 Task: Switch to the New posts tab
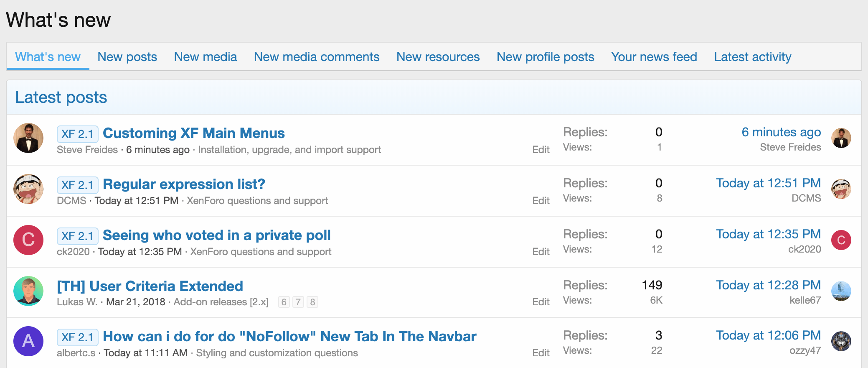[127, 57]
